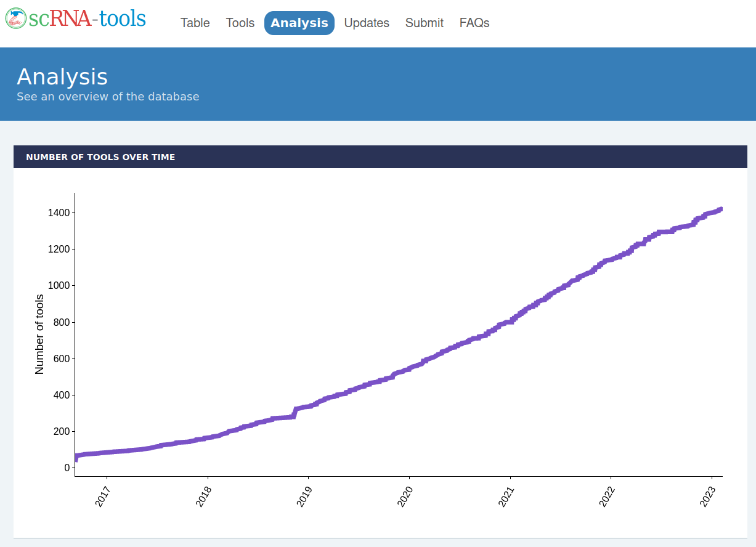Click the large Analysis page heading
This screenshot has height=547, width=756.
pos(62,77)
